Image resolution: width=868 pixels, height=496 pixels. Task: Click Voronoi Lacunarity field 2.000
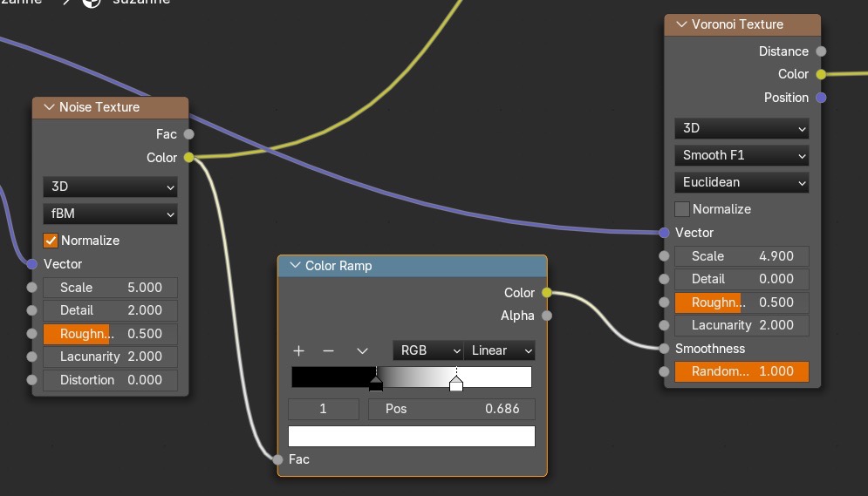click(742, 325)
